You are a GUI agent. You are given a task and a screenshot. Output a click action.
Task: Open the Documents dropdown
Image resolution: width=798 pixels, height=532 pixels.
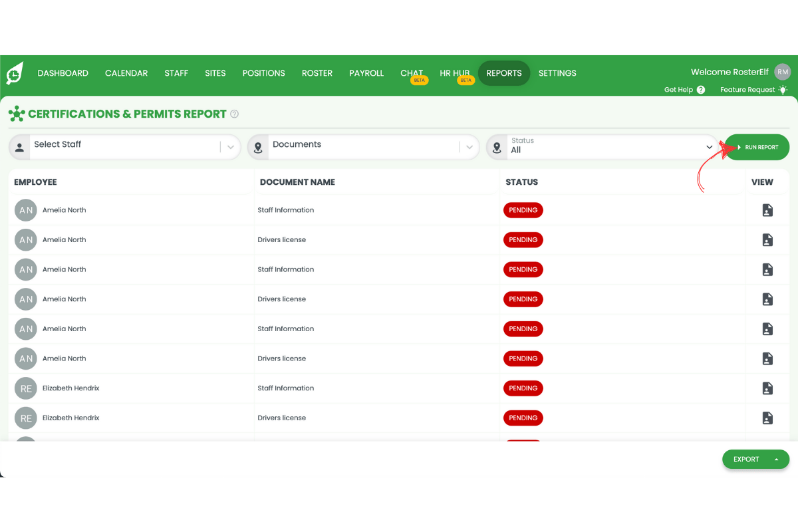[x=469, y=146]
